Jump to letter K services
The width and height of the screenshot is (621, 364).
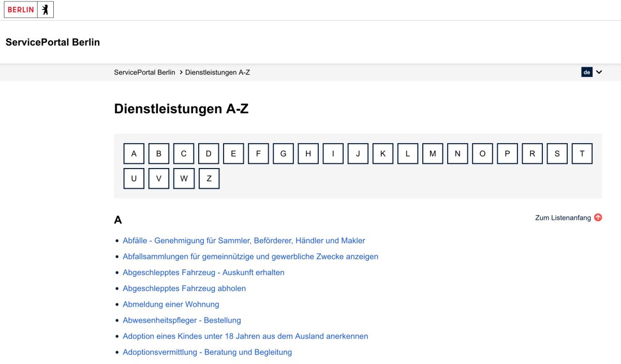pos(383,154)
